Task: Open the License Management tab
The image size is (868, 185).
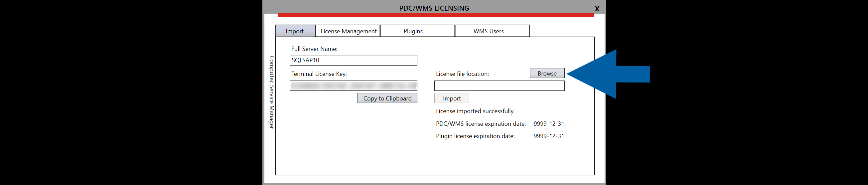Action: point(348,31)
